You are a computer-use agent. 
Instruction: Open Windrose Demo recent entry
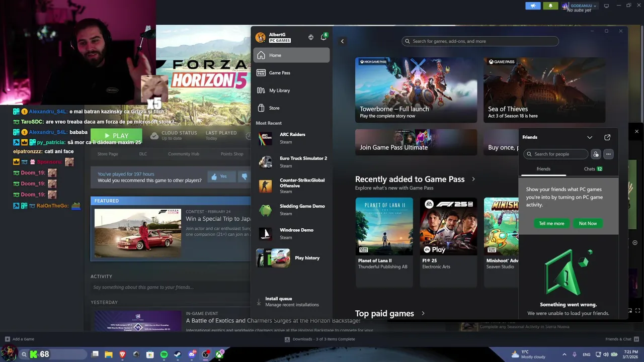[292, 234]
